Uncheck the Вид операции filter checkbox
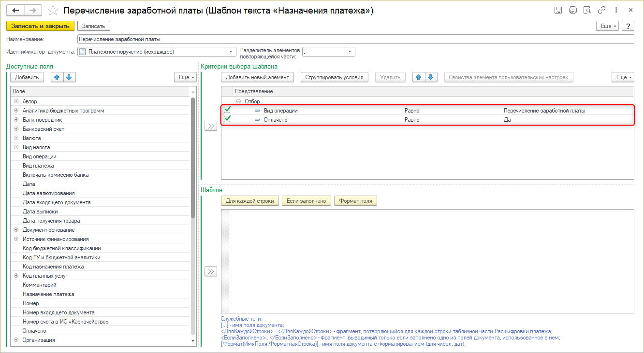The image size is (644, 353). [x=227, y=110]
